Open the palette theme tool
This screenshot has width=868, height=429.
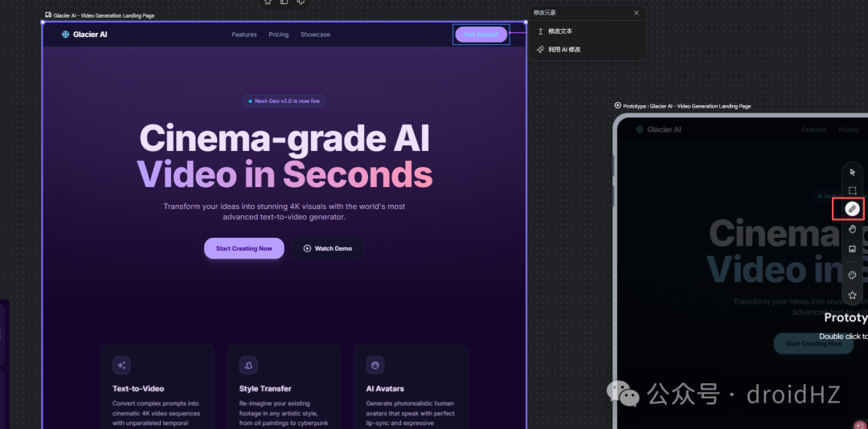pos(853,275)
